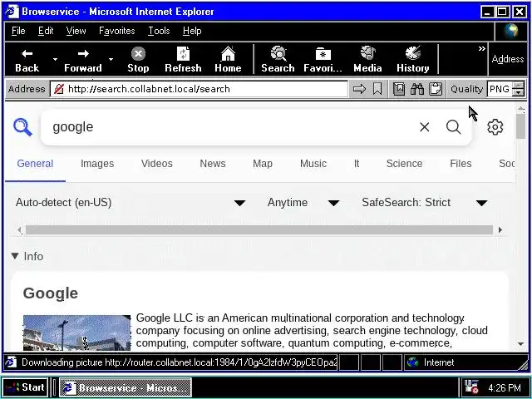Switch to the News tab
The image size is (532, 399).
[213, 164]
